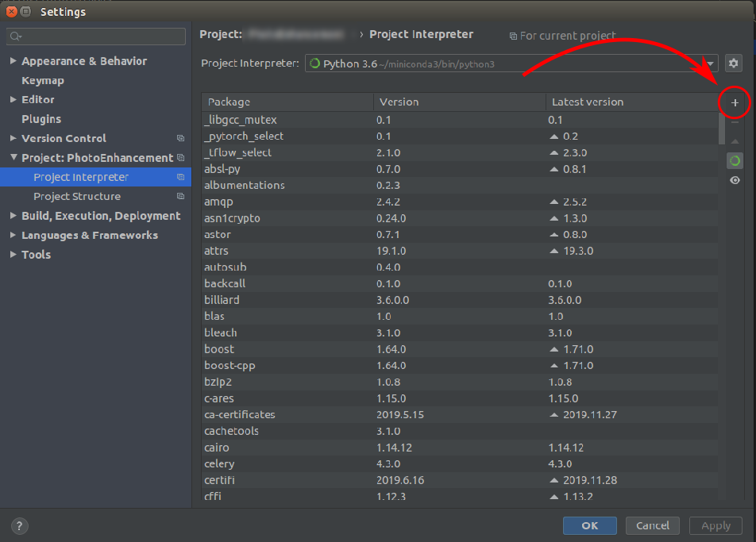Select the c-ares package row
The image size is (756, 542).
[x=460, y=398]
